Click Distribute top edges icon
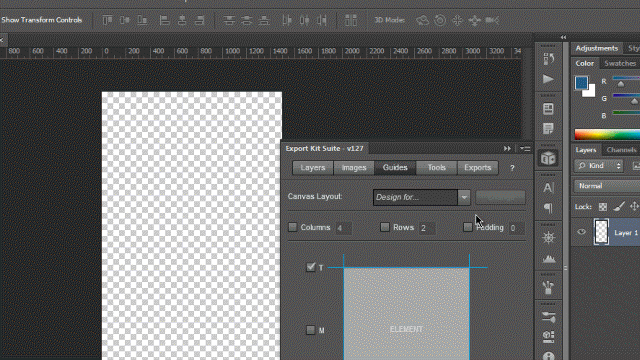 229,20
